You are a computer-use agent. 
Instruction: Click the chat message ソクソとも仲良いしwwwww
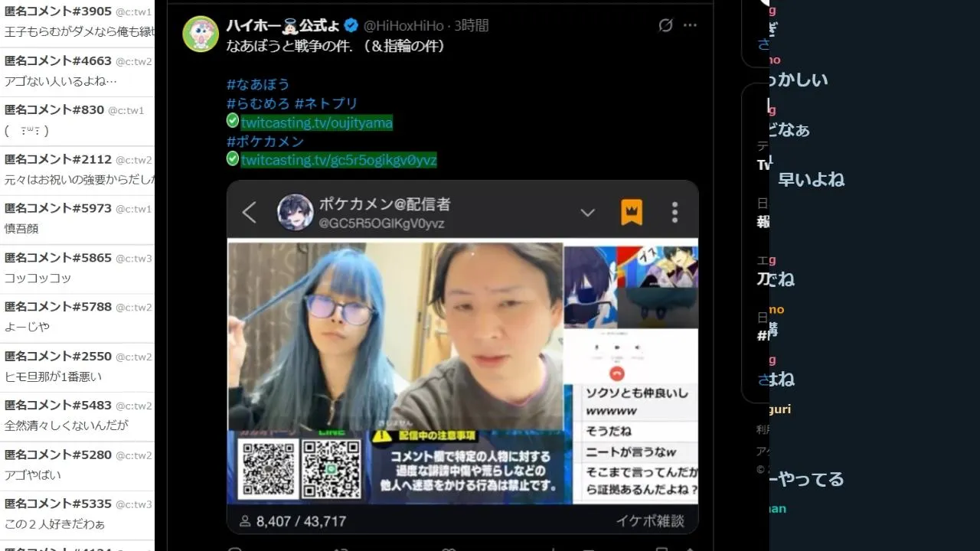637,402
